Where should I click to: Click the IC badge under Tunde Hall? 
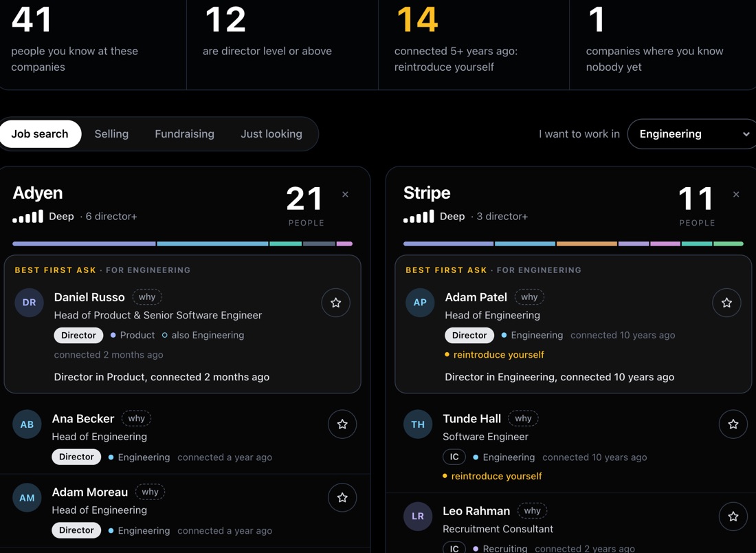tap(454, 457)
